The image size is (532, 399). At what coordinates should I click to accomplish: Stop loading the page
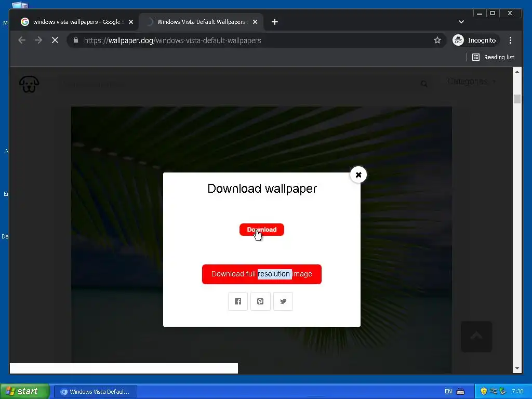[x=55, y=41]
